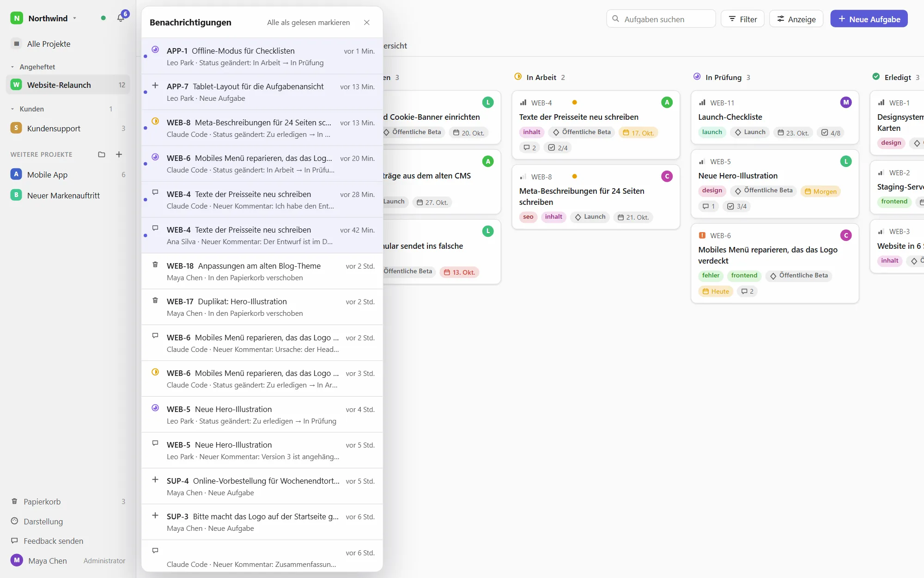Click the Morgen due chip on WEB-5
This screenshot has width=924, height=578.
[821, 191]
